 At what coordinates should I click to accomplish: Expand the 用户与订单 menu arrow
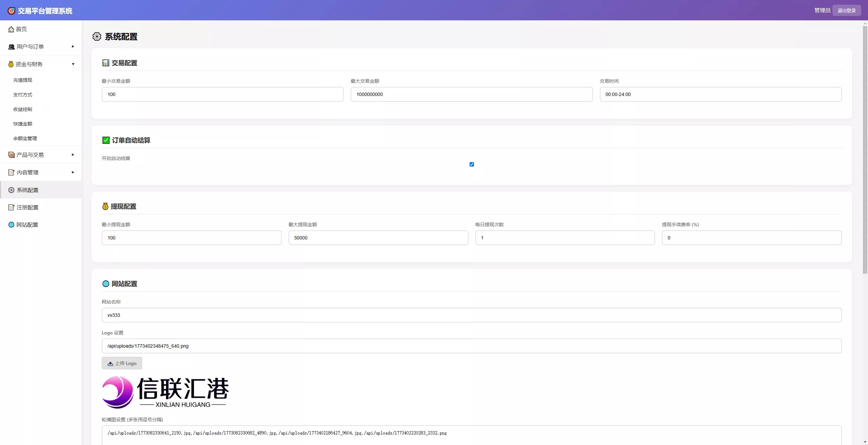pos(73,47)
